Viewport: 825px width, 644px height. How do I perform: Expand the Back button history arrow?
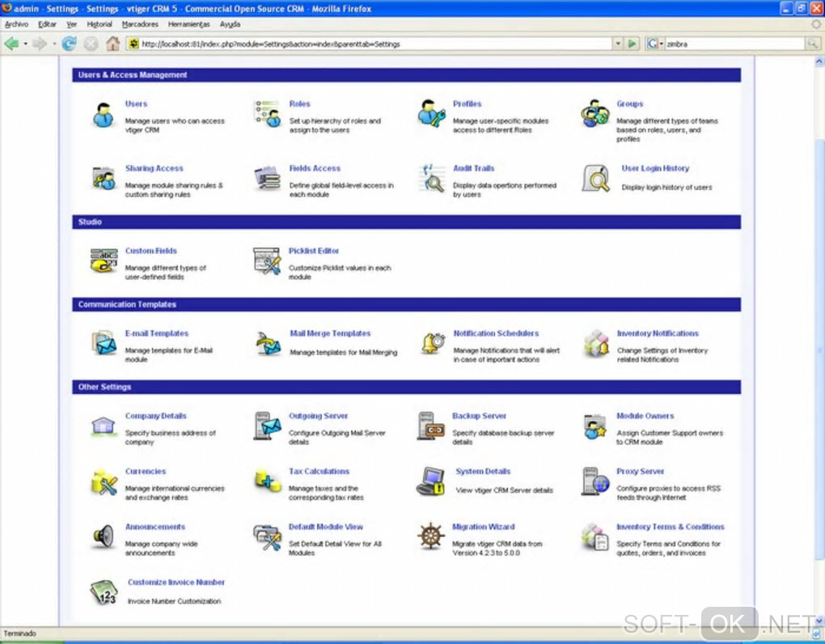click(25, 44)
